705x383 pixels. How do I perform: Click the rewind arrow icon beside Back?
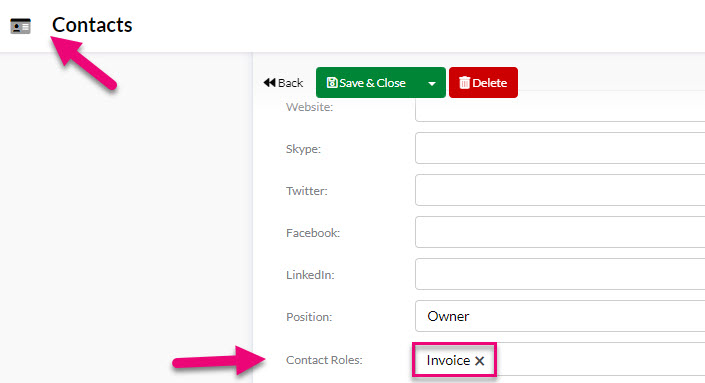pyautogui.click(x=269, y=83)
